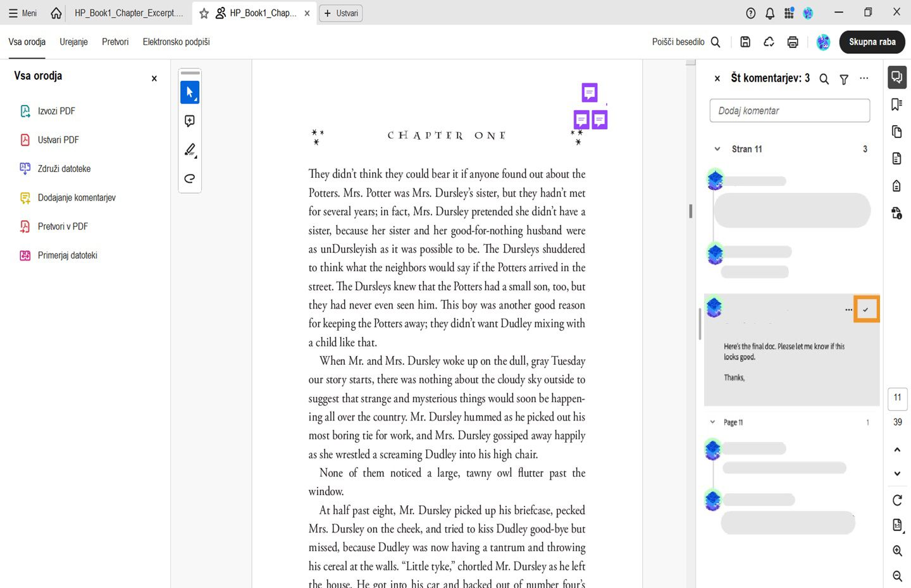The image size is (911, 588).
Task: Open the Vsa orodja tab
Action: [x=27, y=42]
